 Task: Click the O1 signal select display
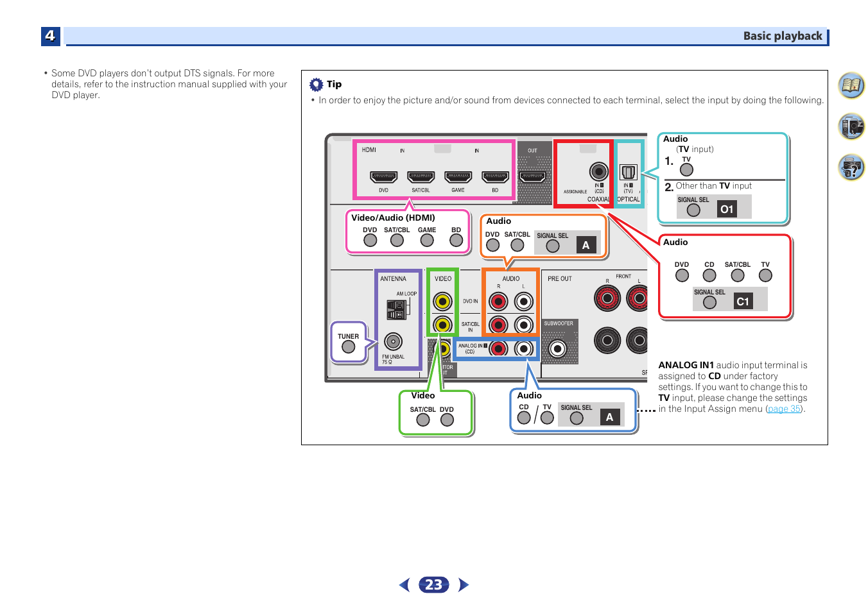(727, 209)
